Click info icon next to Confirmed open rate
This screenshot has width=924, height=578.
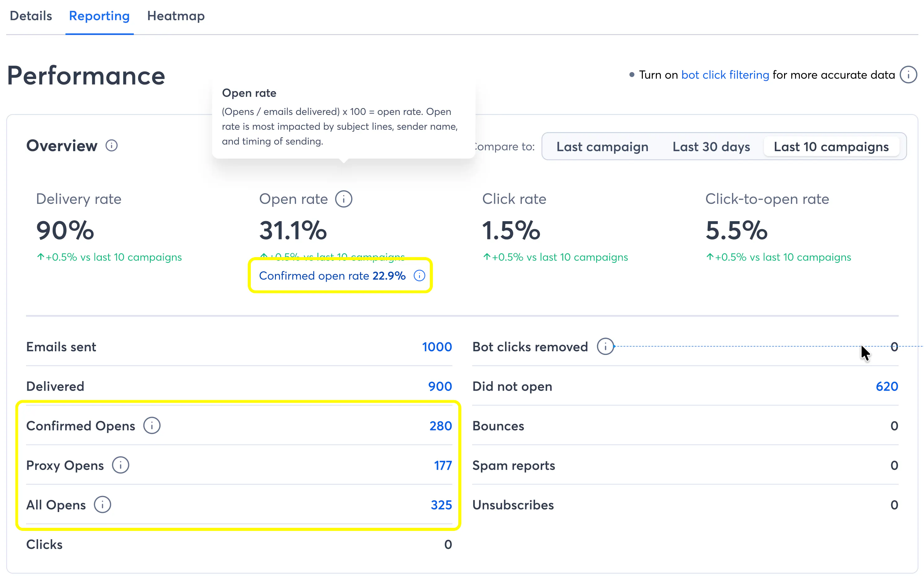pyautogui.click(x=419, y=276)
